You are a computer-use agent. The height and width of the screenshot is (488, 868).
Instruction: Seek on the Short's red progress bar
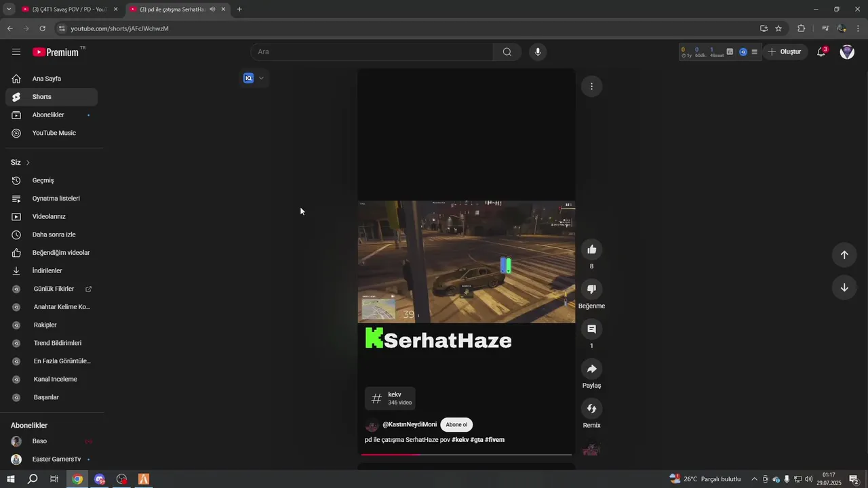click(x=467, y=455)
